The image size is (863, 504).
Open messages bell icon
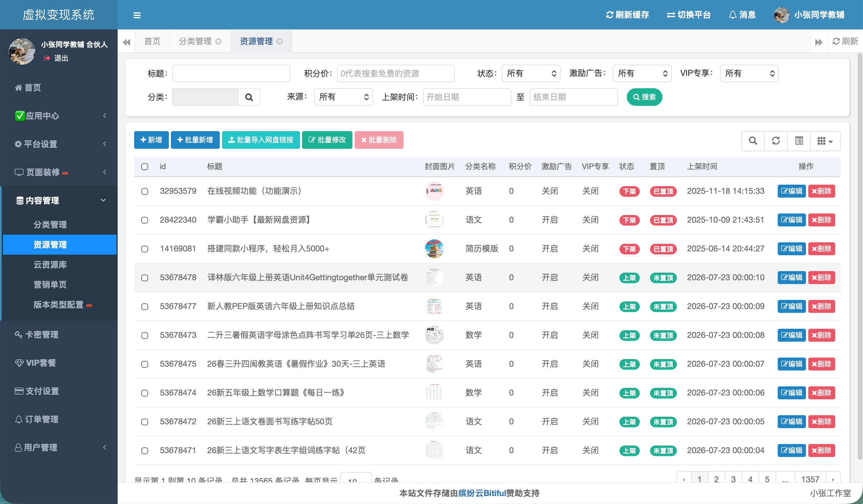[x=732, y=15]
